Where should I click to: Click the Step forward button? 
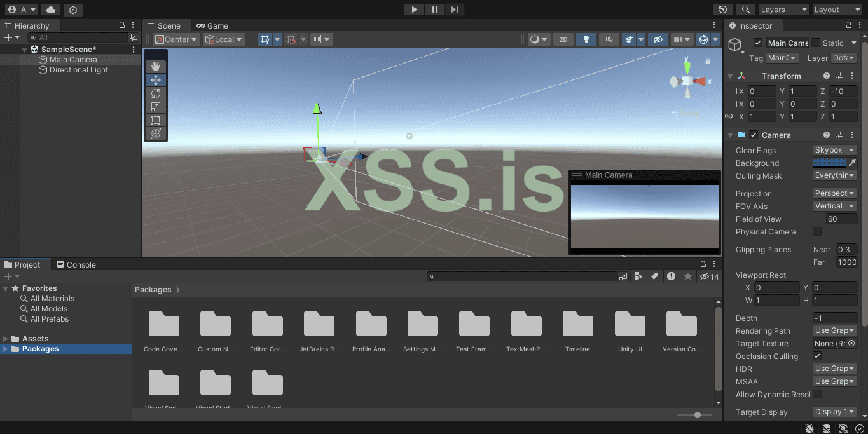455,10
